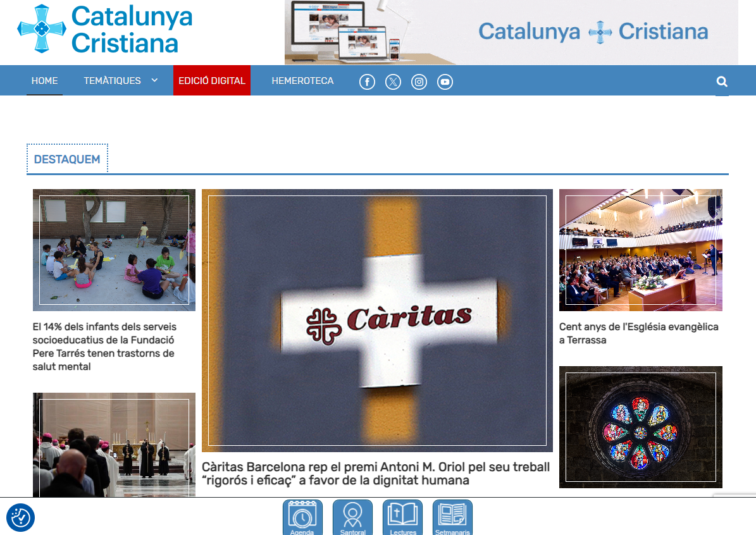Viewport: 756px width, 535px height.
Task: Click the Catalunya Cristiana cross logo
Action: click(42, 28)
